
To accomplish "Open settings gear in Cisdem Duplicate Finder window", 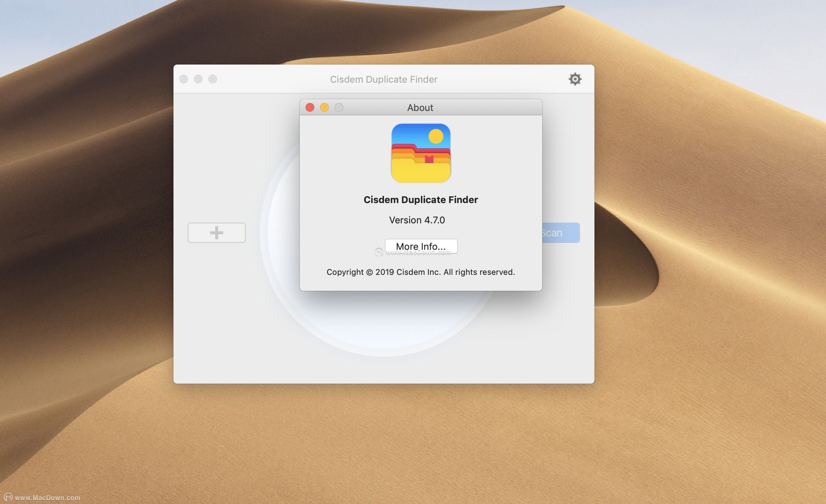I will coord(575,79).
